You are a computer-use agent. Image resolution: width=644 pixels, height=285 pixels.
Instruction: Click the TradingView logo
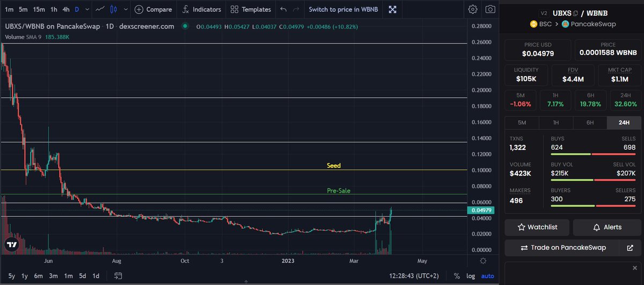[11, 244]
